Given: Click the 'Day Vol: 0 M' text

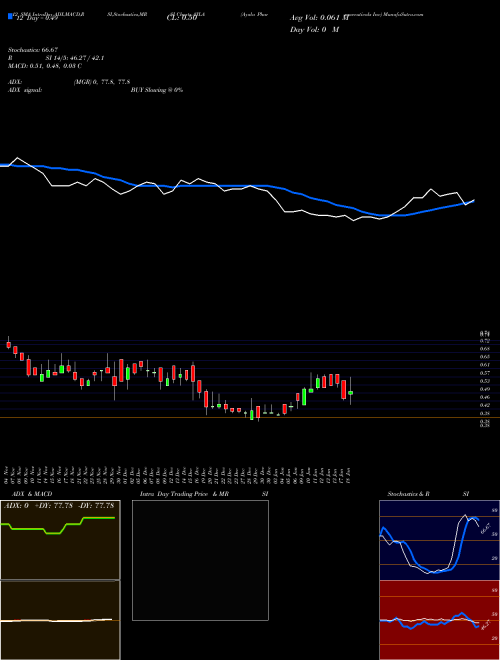Looking at the screenshot, I should pos(314,29).
